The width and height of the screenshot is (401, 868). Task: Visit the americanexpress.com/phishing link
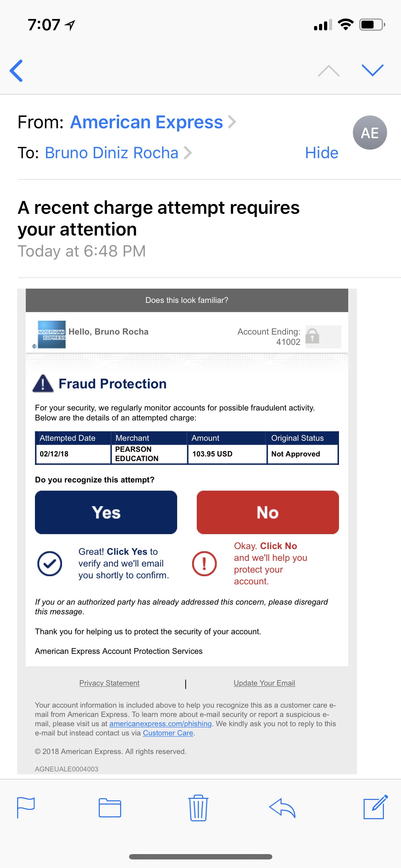pyautogui.click(x=160, y=724)
